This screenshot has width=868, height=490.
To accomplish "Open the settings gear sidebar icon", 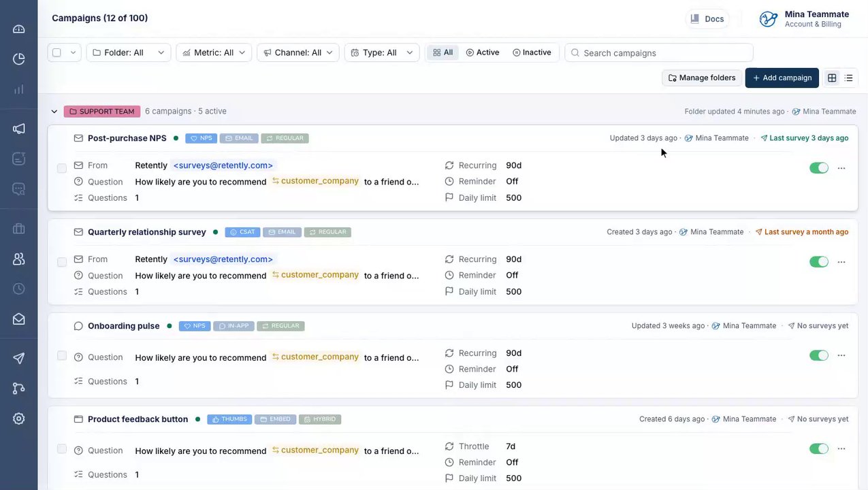I will click(18, 419).
